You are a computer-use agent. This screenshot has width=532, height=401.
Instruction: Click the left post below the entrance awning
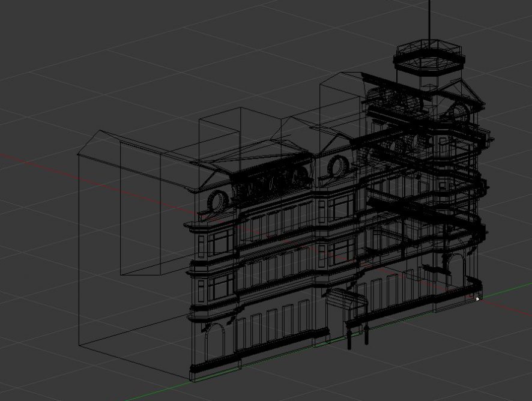pyautogui.click(x=349, y=337)
